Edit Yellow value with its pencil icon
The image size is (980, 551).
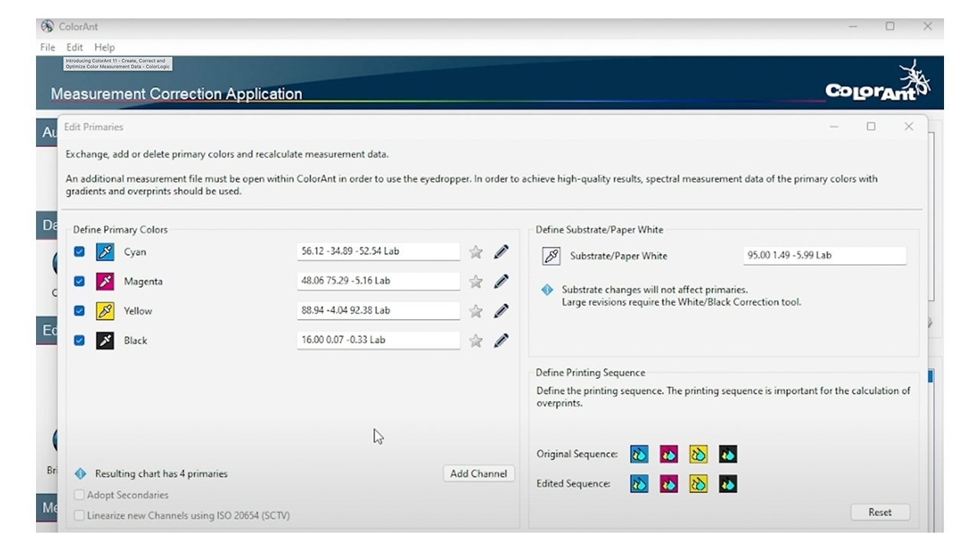pos(501,311)
